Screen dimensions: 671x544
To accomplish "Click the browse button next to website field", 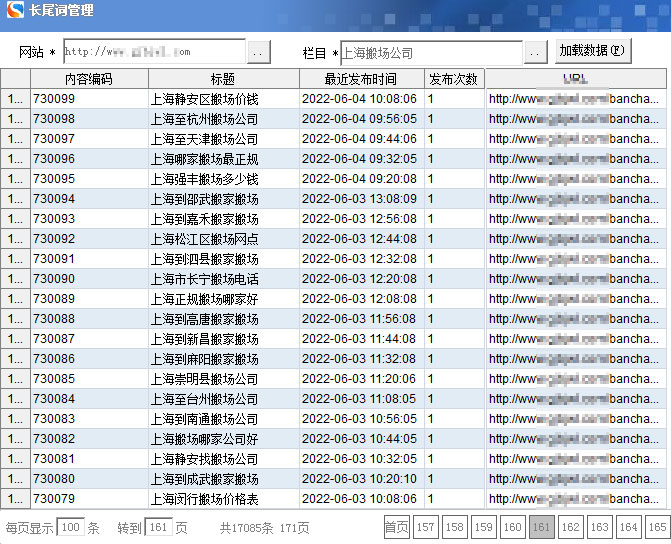I will click(258, 52).
